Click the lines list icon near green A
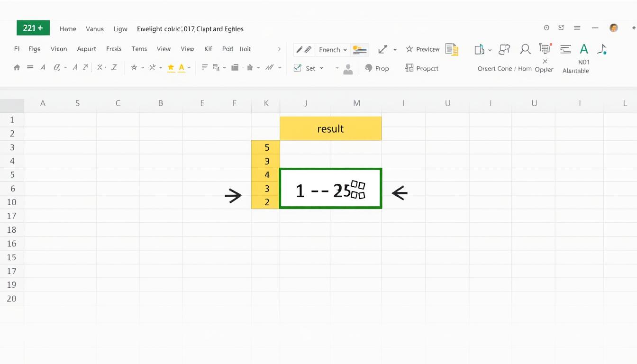The height and width of the screenshot is (364, 637). pos(565,49)
